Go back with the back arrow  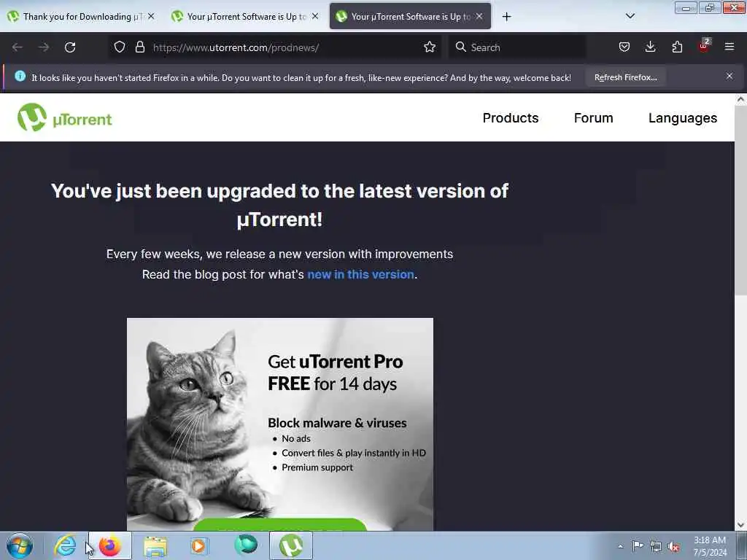(18, 47)
